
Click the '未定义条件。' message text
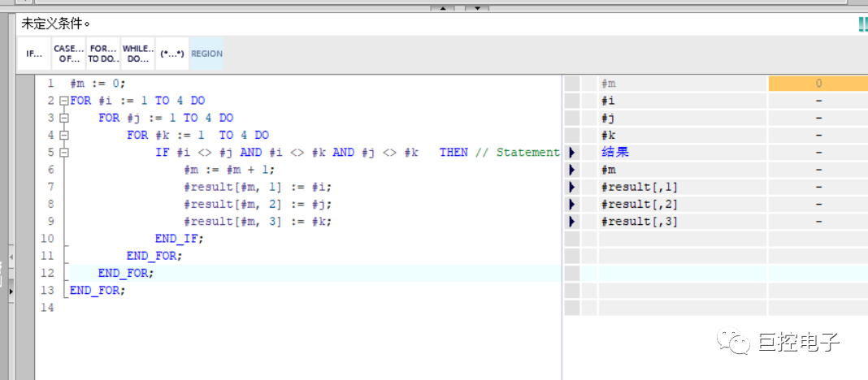(55, 24)
